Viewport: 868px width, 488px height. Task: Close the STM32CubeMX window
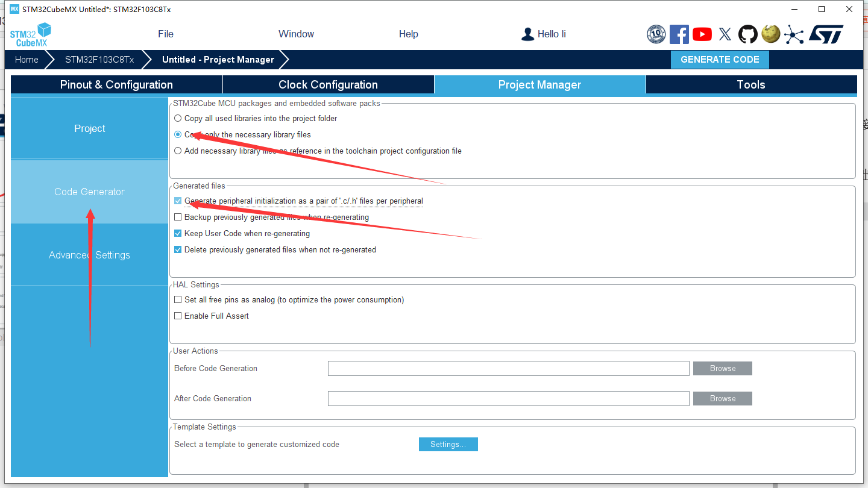coord(849,9)
